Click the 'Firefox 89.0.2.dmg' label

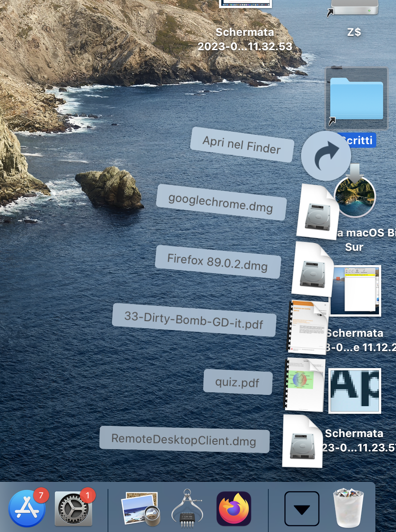click(x=218, y=262)
